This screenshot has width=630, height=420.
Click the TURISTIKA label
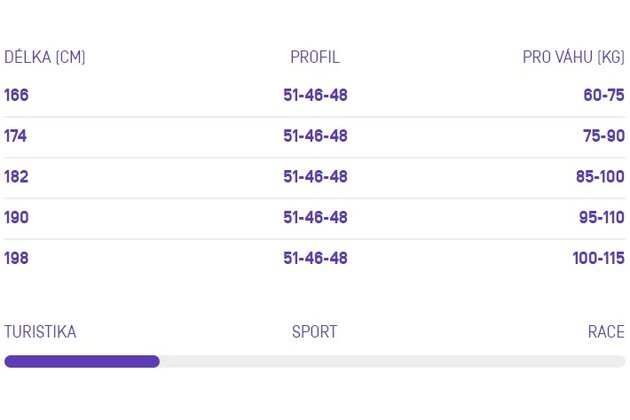(x=40, y=332)
